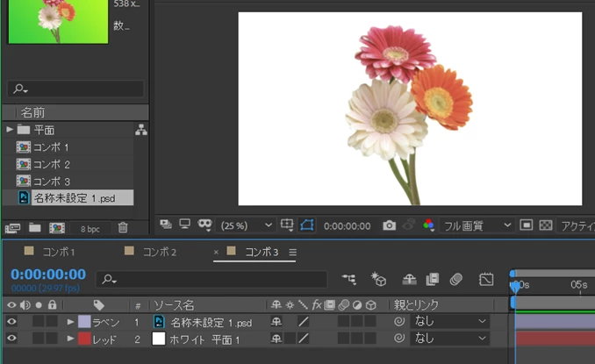Take a snapshot with camera icon
This screenshot has width=595, height=364.
click(x=389, y=225)
